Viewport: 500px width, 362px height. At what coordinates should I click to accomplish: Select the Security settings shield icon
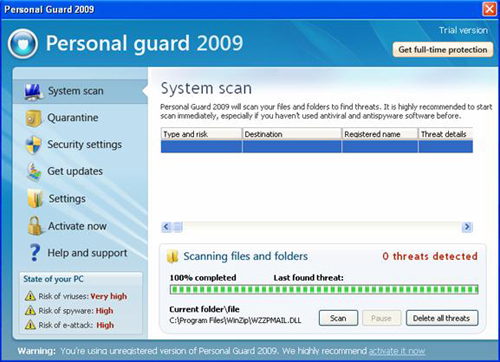coord(34,145)
